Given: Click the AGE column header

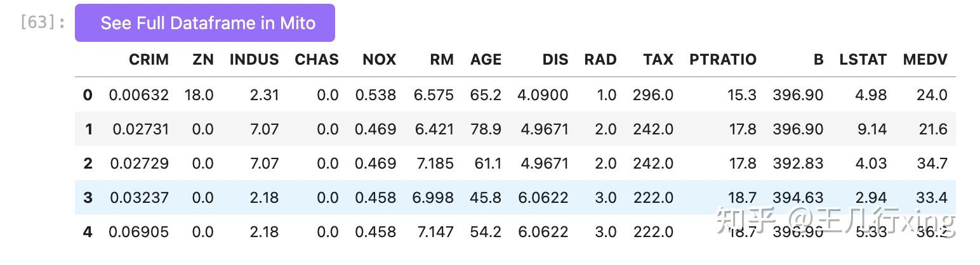Looking at the screenshot, I should 486,60.
